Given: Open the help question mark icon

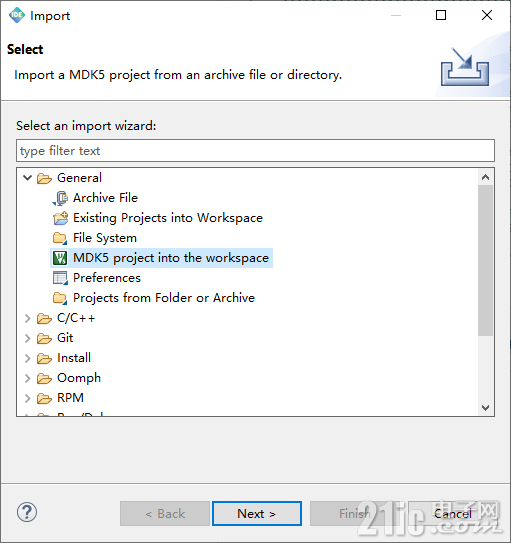Looking at the screenshot, I should 27,512.
